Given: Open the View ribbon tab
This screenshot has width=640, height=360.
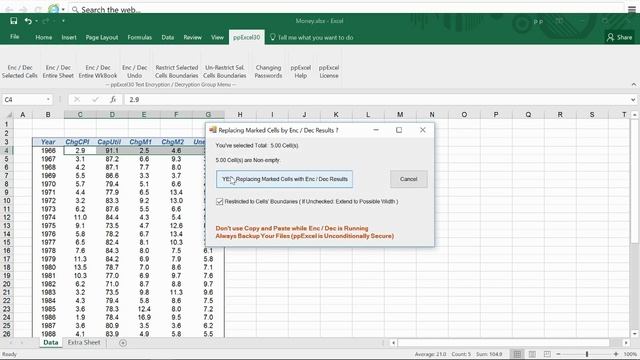Looking at the screenshot, I should (217, 37).
